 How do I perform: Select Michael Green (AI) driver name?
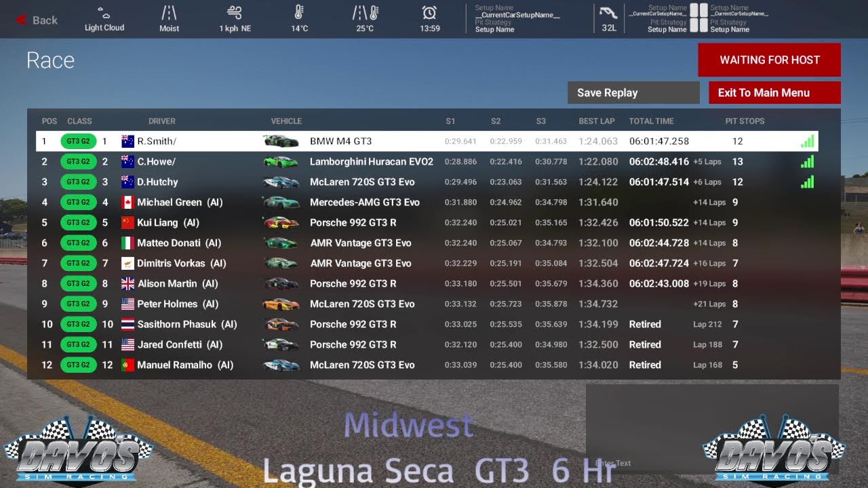pyautogui.click(x=180, y=202)
